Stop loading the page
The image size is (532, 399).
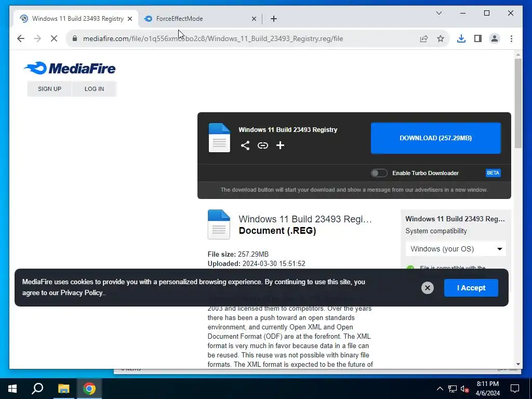tap(54, 38)
